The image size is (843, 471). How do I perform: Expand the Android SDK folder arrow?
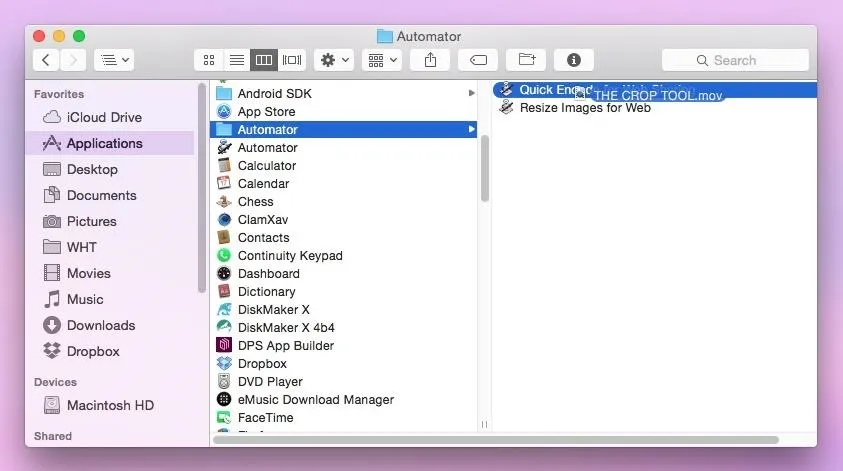coord(471,93)
